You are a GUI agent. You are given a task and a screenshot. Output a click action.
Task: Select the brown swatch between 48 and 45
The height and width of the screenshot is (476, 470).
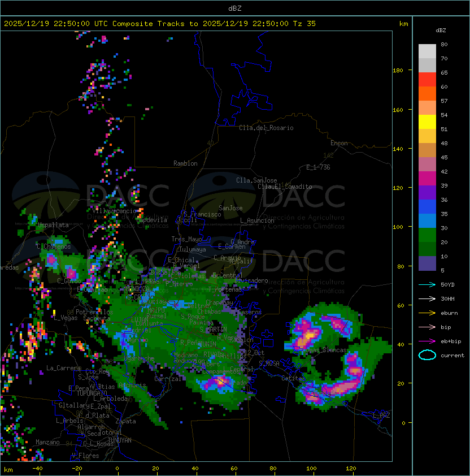(427, 150)
